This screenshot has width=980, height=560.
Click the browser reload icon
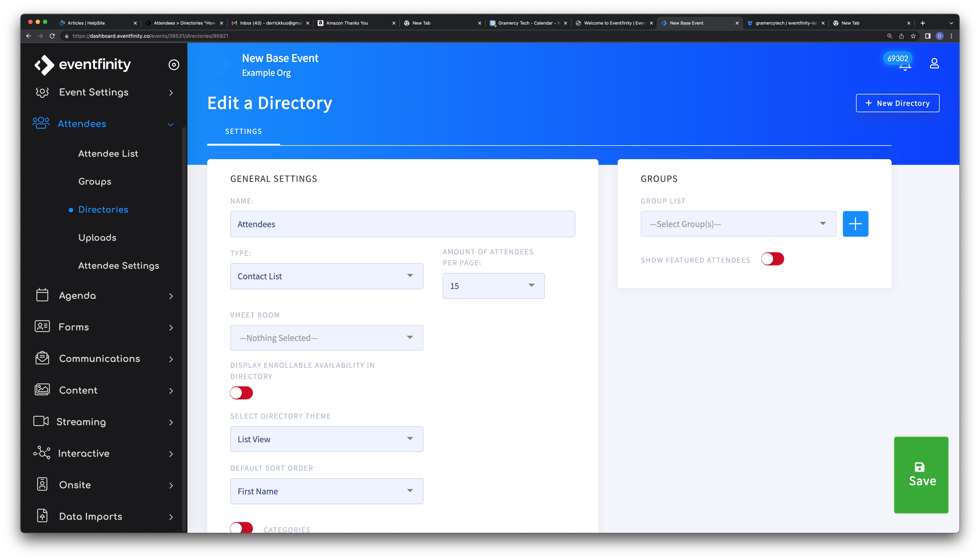52,36
